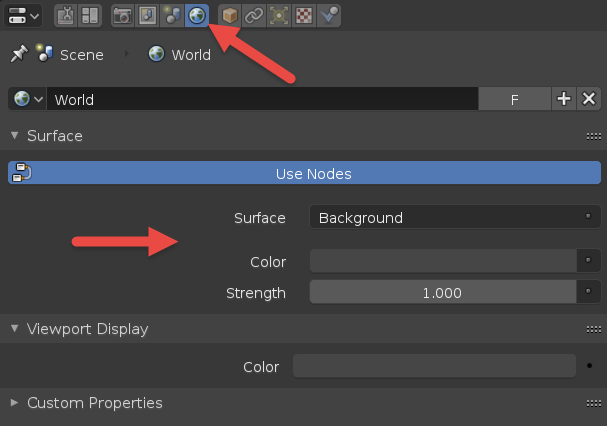The width and height of the screenshot is (607, 426).
Task: Open the Output properties tab
Action: (147, 16)
